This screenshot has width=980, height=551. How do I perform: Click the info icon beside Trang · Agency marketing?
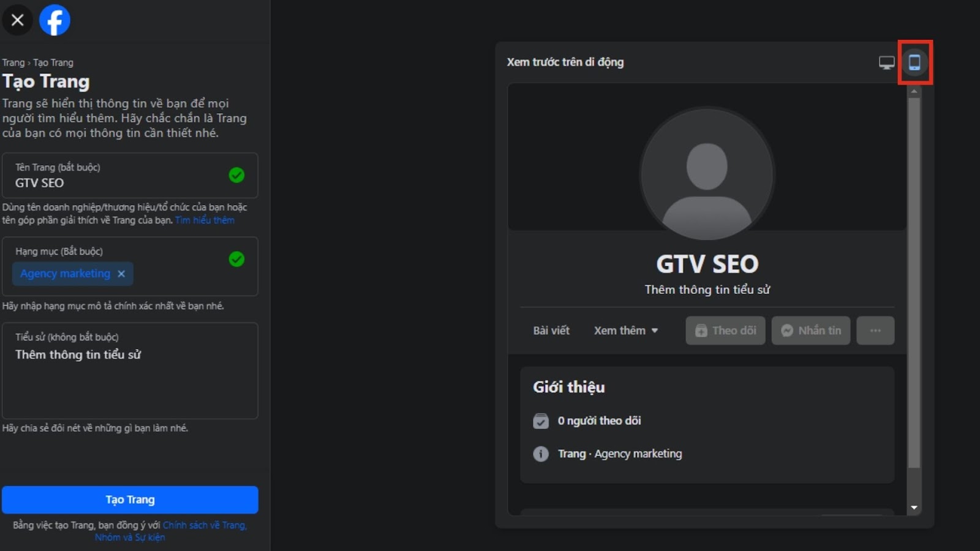(541, 454)
